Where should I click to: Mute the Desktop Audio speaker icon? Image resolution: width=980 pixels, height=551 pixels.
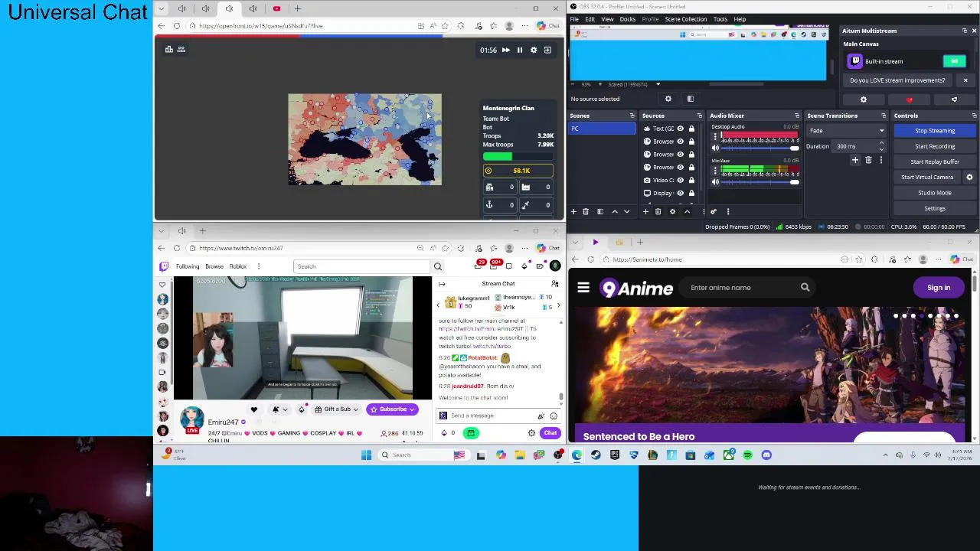(x=715, y=148)
